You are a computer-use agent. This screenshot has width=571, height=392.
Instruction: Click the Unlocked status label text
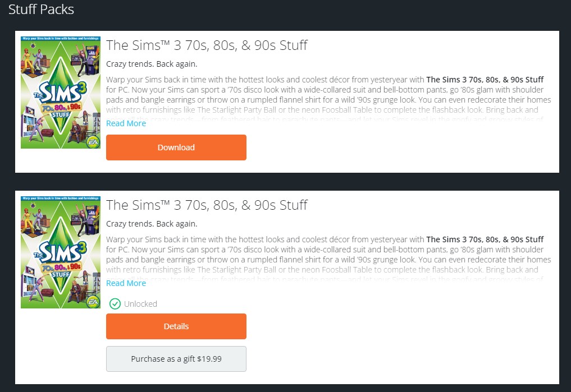(140, 304)
